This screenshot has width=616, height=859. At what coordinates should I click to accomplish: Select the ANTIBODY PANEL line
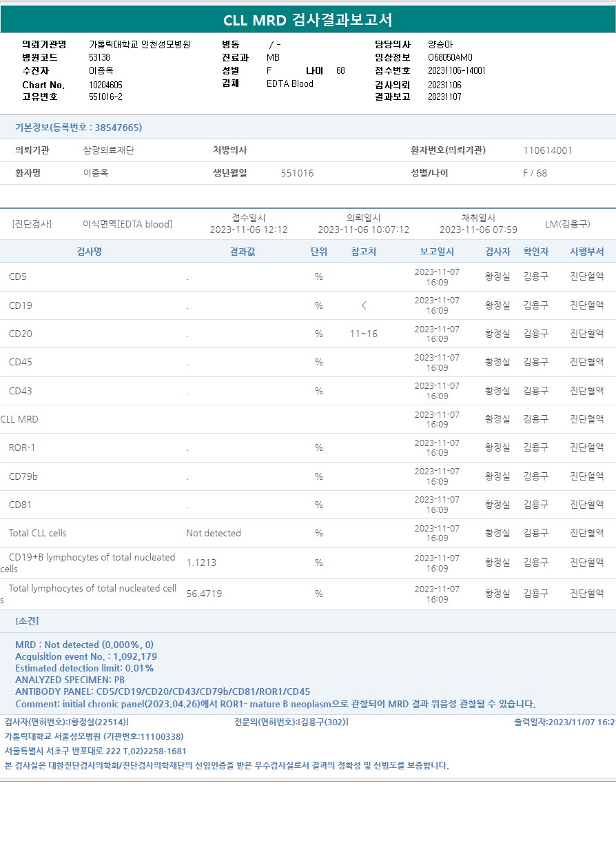click(163, 691)
